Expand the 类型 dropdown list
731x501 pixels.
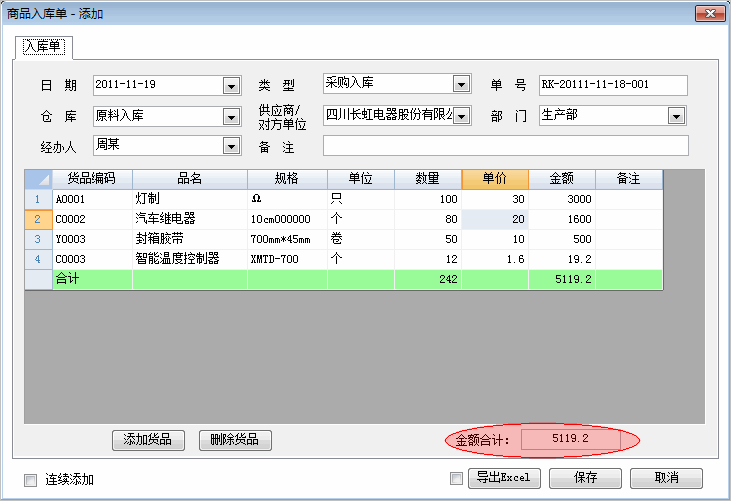[x=461, y=84]
